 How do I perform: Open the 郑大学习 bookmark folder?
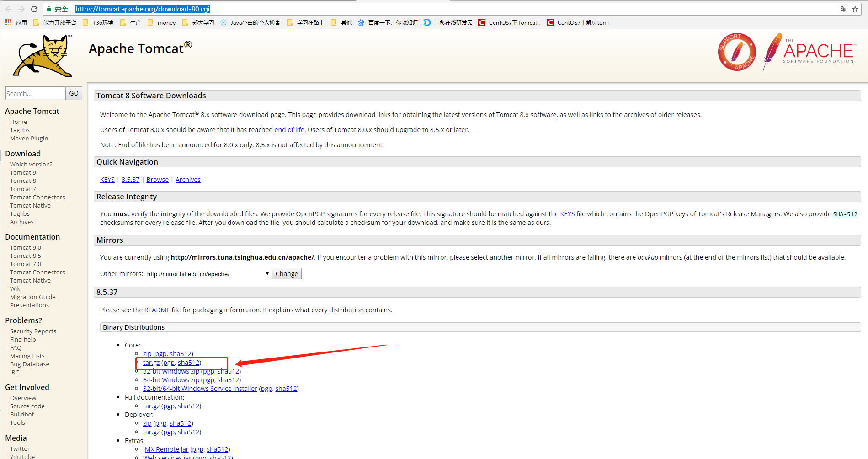(x=198, y=22)
